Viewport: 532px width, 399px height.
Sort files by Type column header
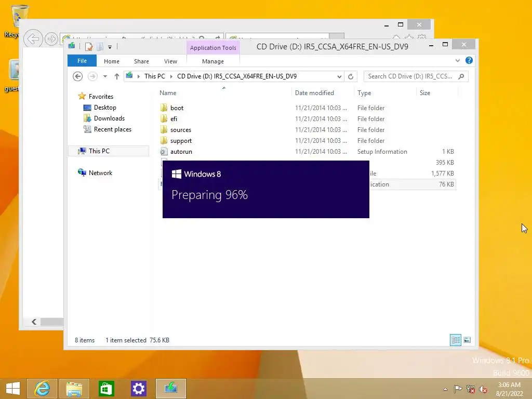coord(364,93)
